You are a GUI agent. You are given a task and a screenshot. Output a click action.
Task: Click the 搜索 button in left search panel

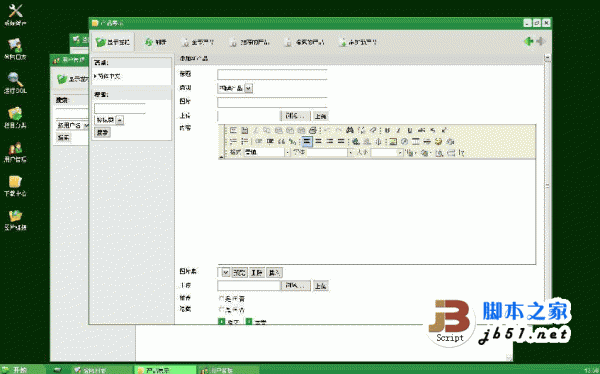[x=102, y=132]
